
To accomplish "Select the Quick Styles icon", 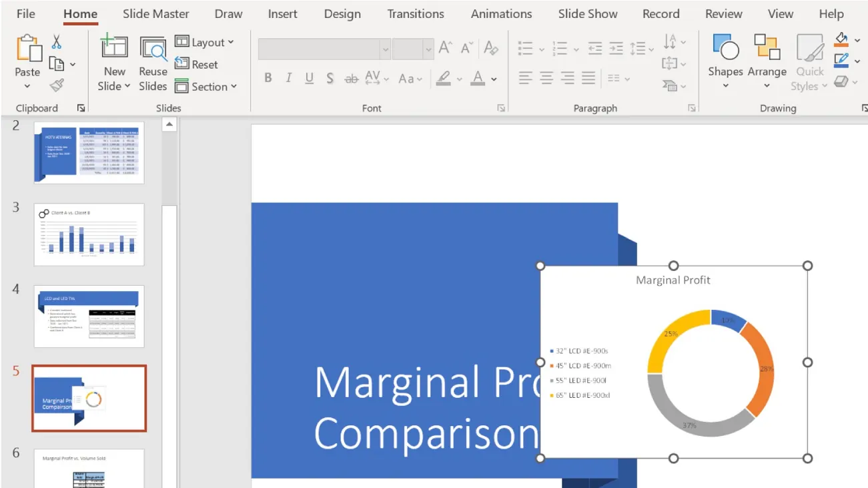I will 809,48.
